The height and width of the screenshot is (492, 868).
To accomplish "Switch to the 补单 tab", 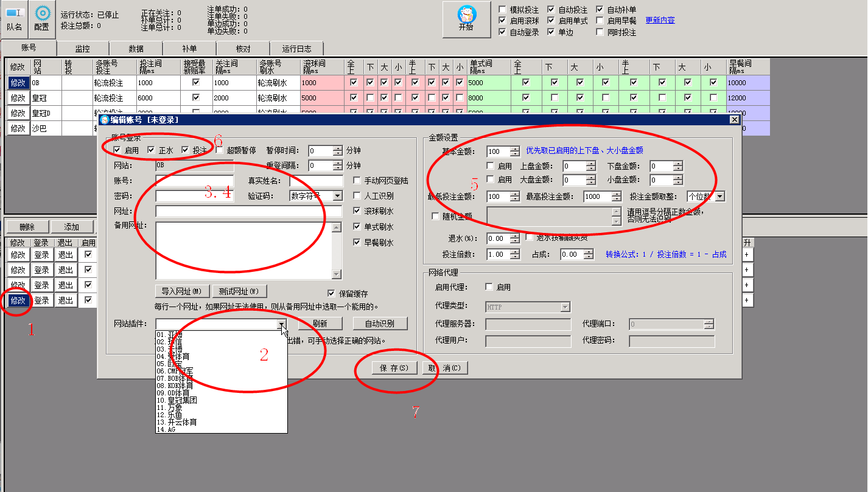I will point(189,49).
